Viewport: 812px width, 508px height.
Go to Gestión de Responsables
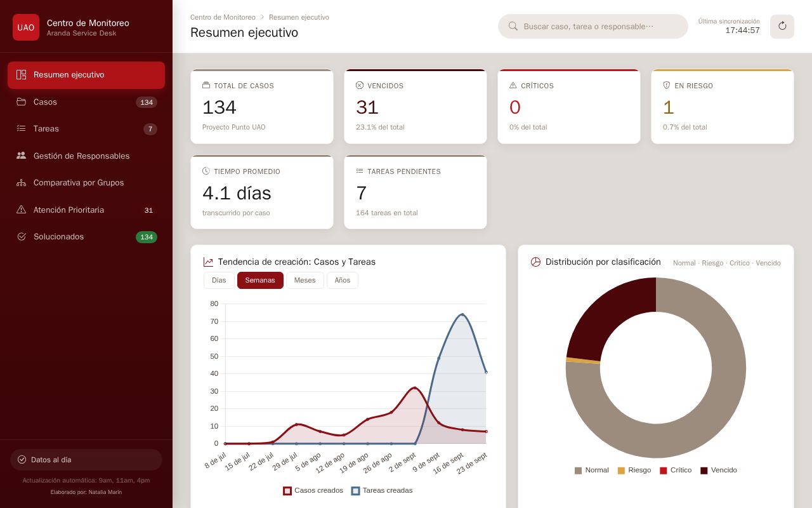[x=86, y=156]
